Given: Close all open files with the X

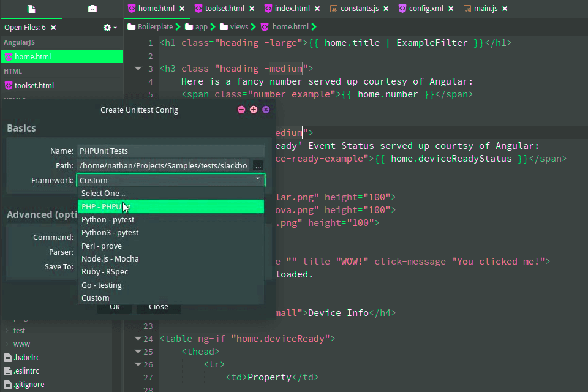Looking at the screenshot, I should click(53, 28).
